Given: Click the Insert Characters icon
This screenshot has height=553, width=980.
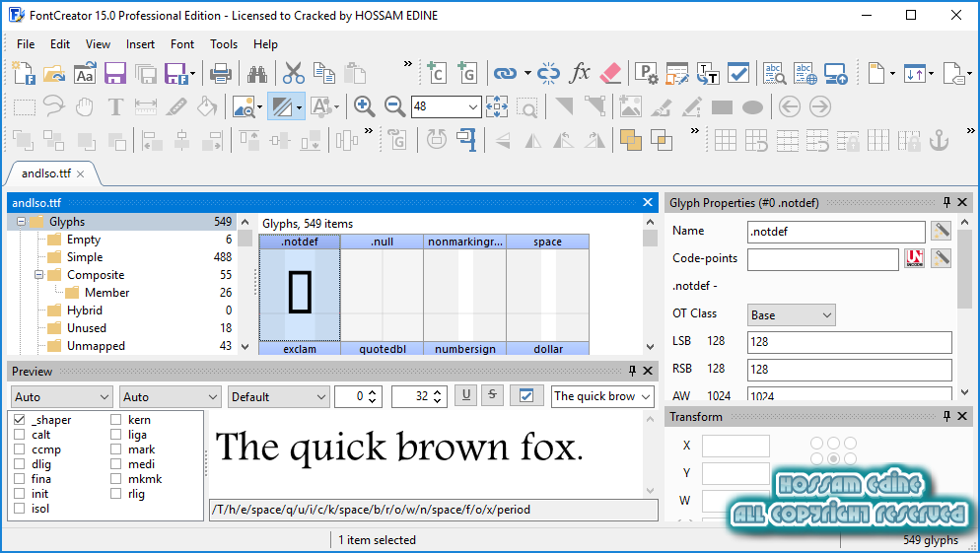Looking at the screenshot, I should 436,73.
